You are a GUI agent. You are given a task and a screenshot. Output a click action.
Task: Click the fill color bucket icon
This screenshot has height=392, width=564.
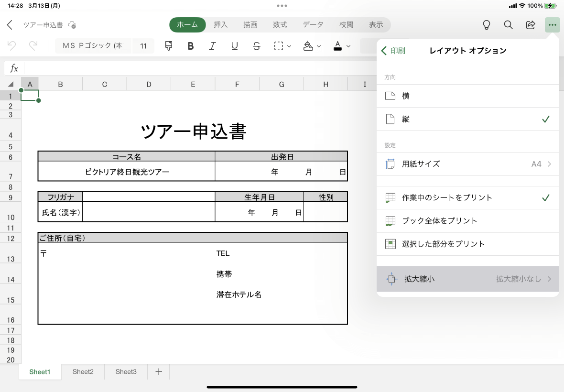pos(308,46)
